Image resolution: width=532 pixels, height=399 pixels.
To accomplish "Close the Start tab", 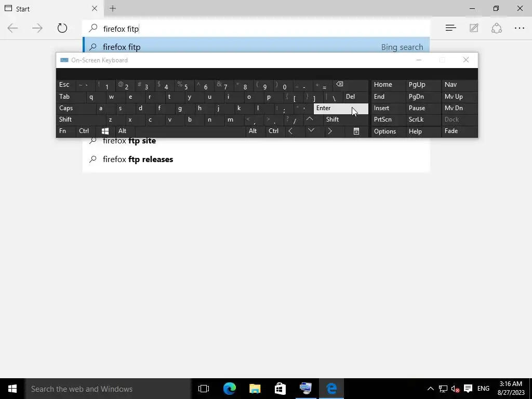I will (x=95, y=8).
